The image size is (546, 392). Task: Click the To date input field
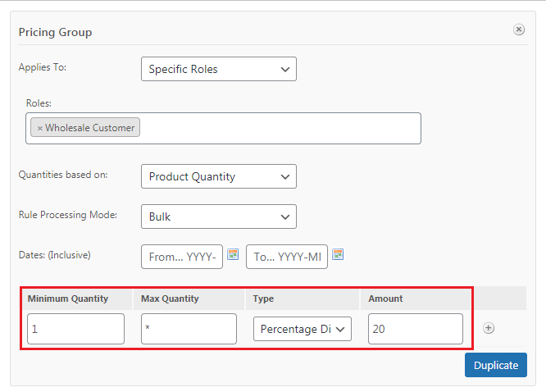pyautogui.click(x=287, y=257)
